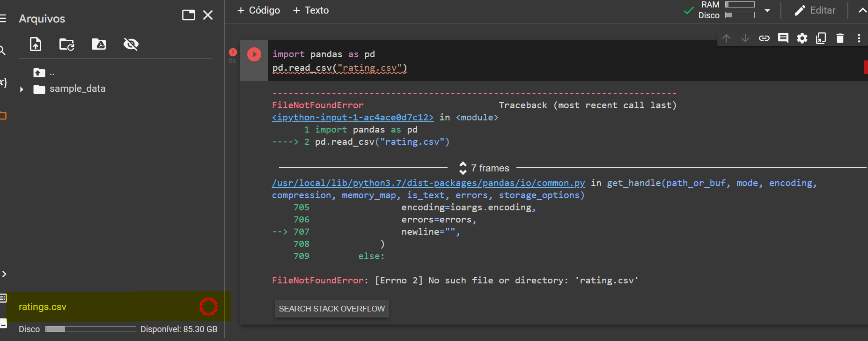Expand left sidebar chevron

pos(4,274)
